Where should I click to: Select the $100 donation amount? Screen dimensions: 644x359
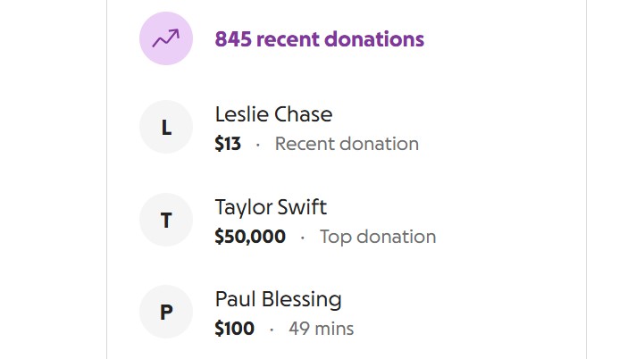pos(235,329)
